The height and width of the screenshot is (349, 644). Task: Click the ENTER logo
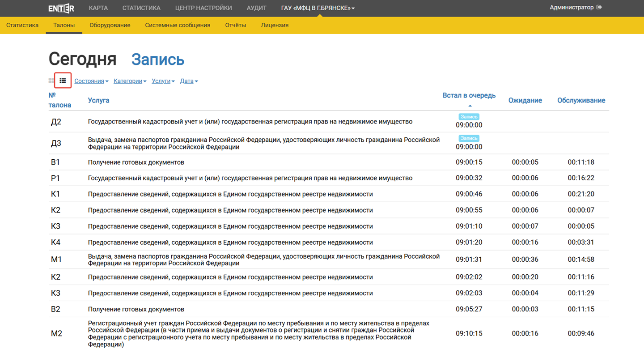coord(61,8)
